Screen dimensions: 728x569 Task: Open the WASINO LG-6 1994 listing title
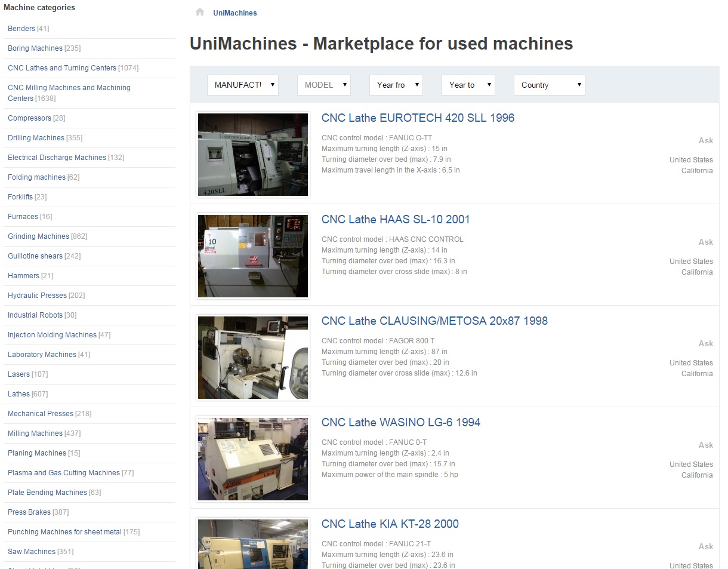[401, 422]
